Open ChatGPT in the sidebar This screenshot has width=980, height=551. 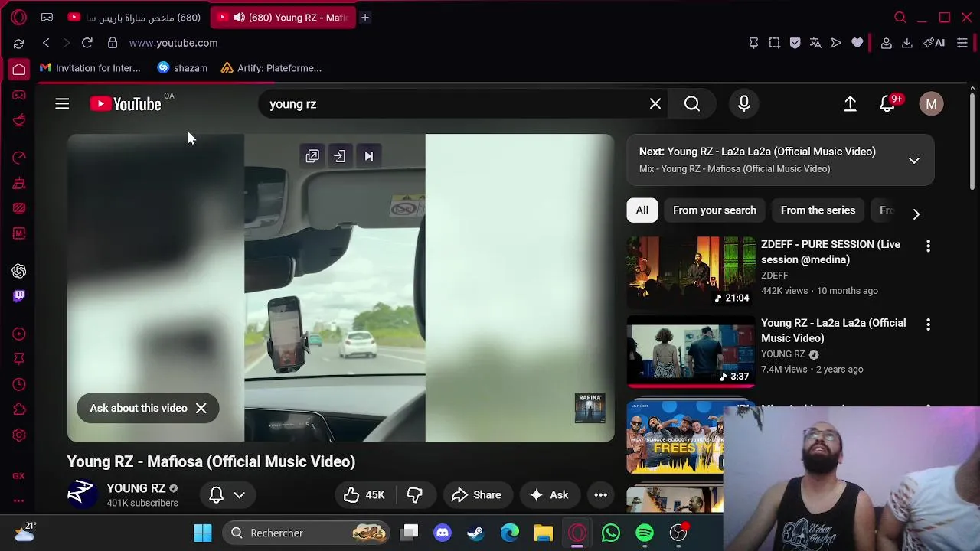pos(19,271)
